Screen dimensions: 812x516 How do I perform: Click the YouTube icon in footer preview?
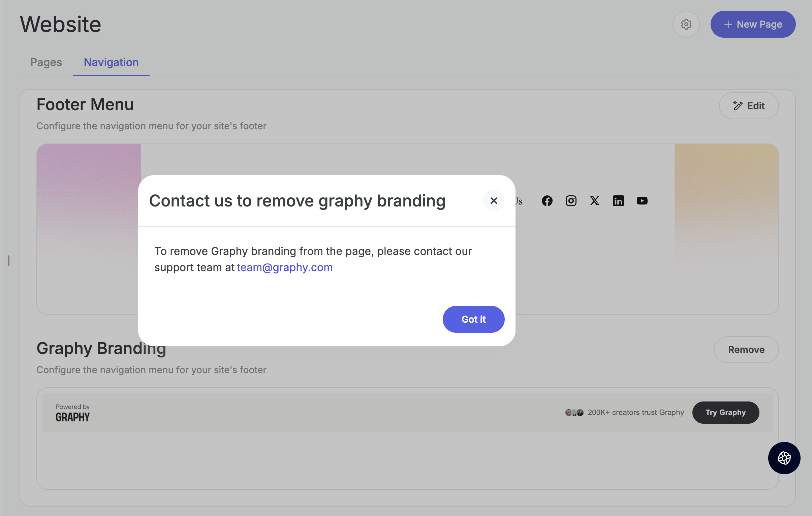642,201
